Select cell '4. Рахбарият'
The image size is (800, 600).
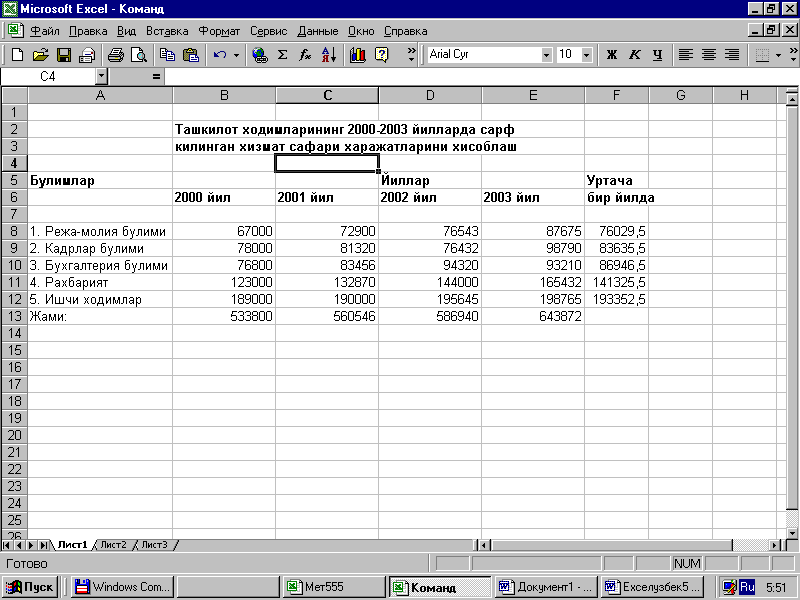click(100, 282)
